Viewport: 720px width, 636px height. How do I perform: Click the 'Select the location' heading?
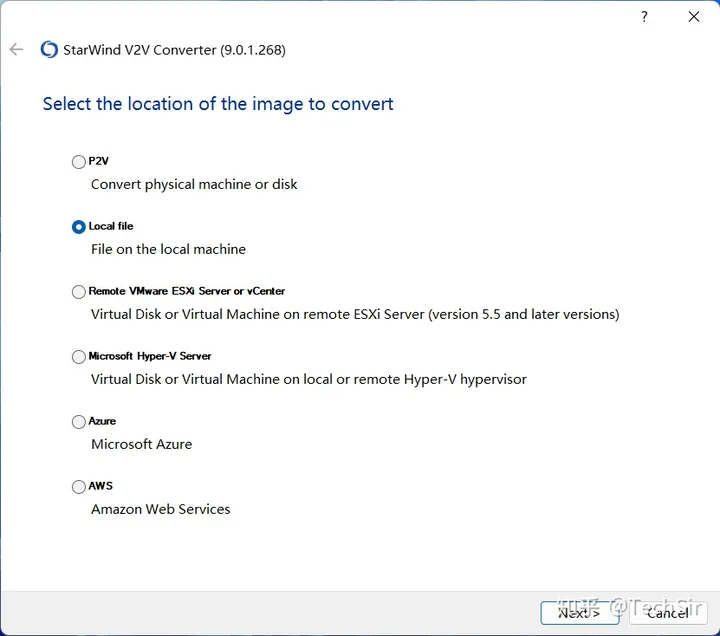click(x=218, y=104)
